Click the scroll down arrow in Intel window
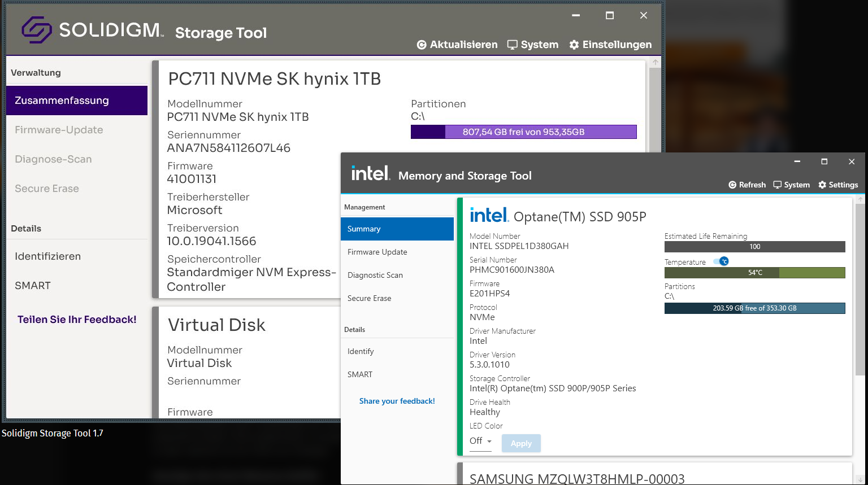This screenshot has width=868, height=485. coord(860,479)
